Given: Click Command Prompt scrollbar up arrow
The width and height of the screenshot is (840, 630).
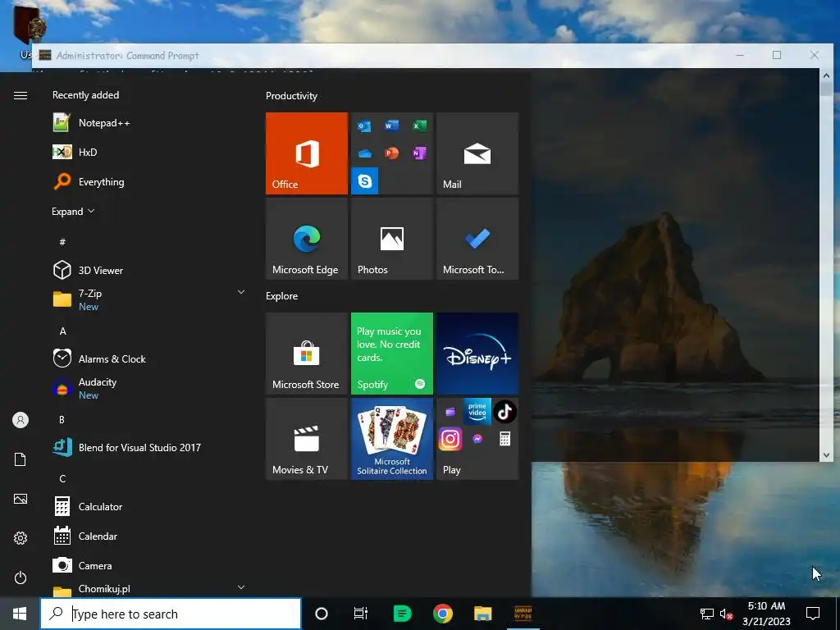Looking at the screenshot, I should click(x=826, y=75).
